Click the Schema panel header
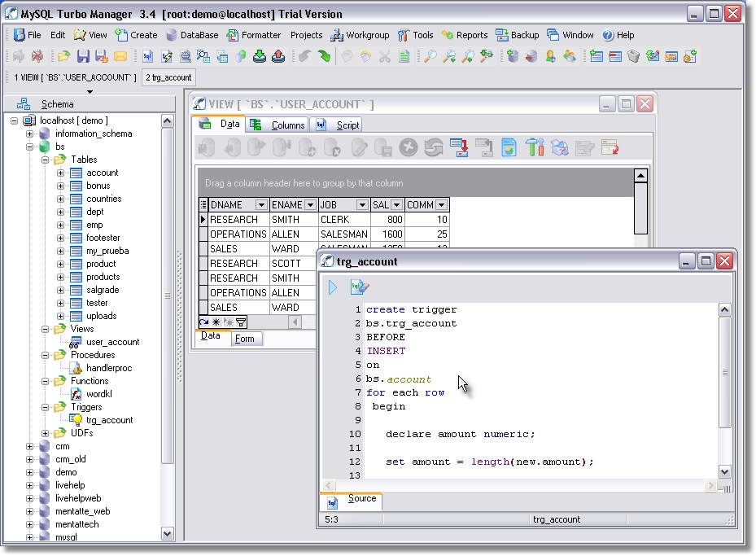Screen dimensions: 756x556 coord(90,103)
